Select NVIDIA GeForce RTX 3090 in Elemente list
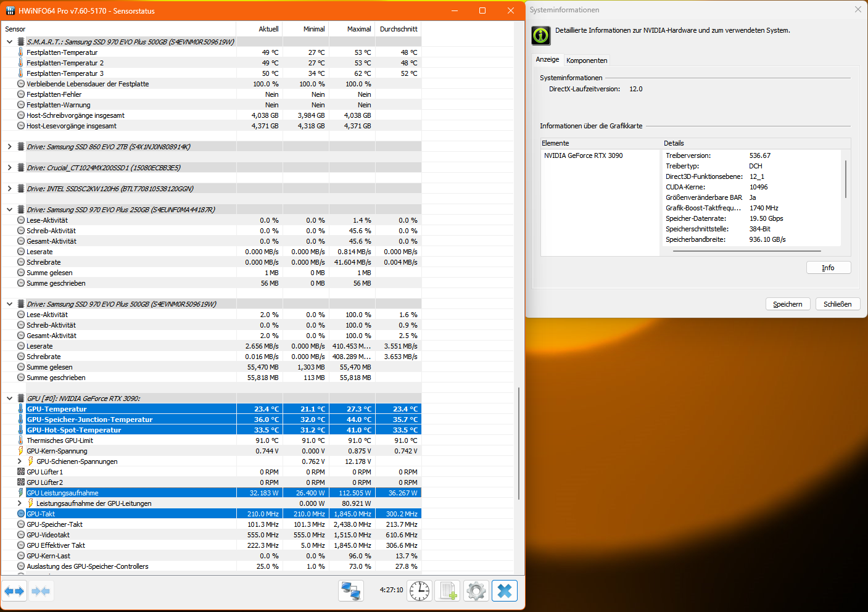Viewport: 868px width, 612px height. click(583, 155)
